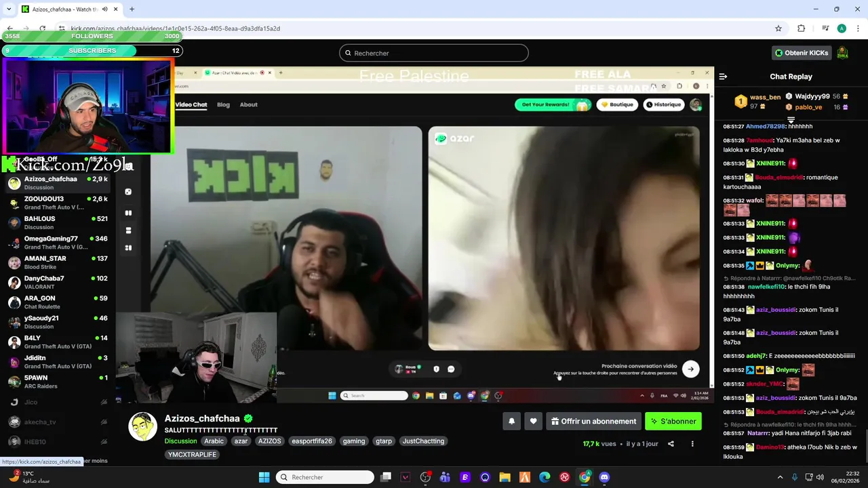Open the Chrome profile avatar
868x488 pixels.
tap(842, 28)
